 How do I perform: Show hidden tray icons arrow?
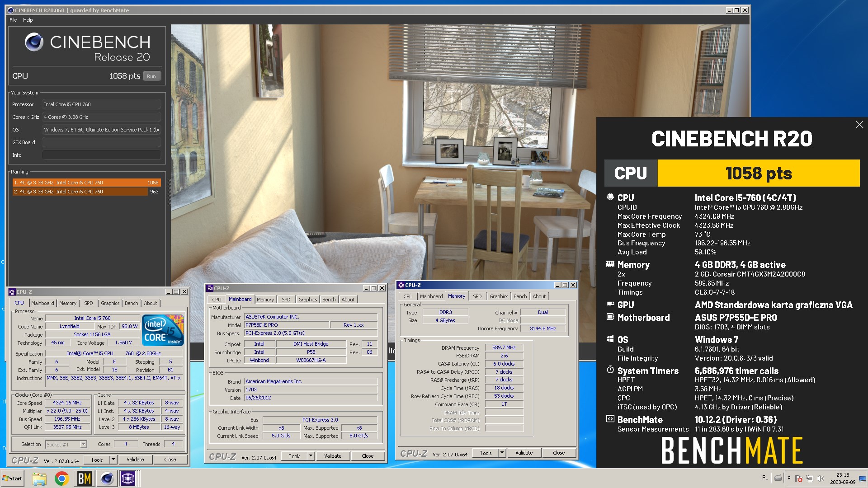pos(789,478)
